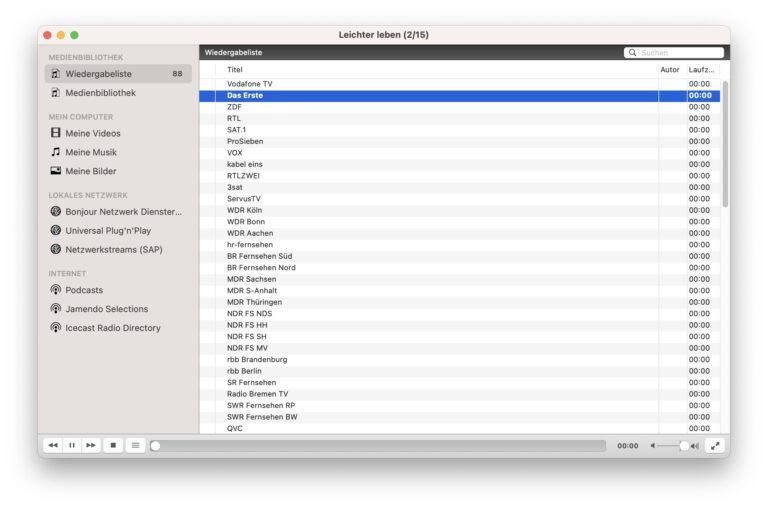Select the SR Fernsehen entry
The width and height of the screenshot is (768, 508).
(459, 383)
